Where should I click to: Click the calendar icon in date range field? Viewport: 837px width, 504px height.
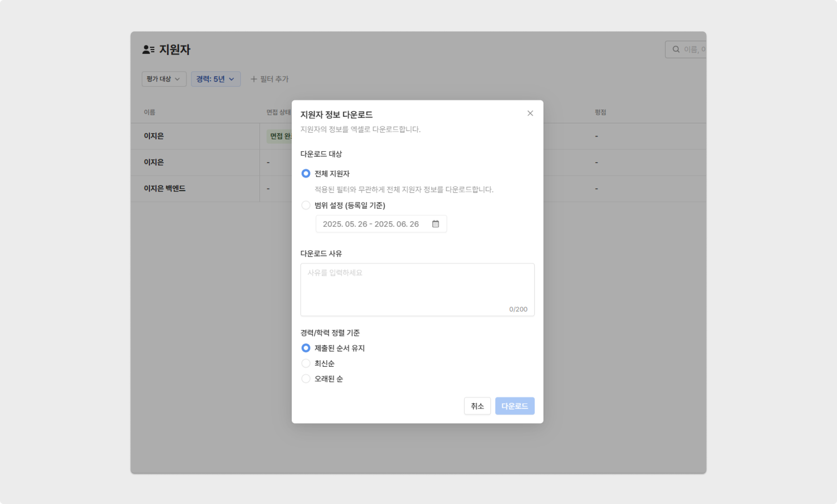(x=436, y=224)
